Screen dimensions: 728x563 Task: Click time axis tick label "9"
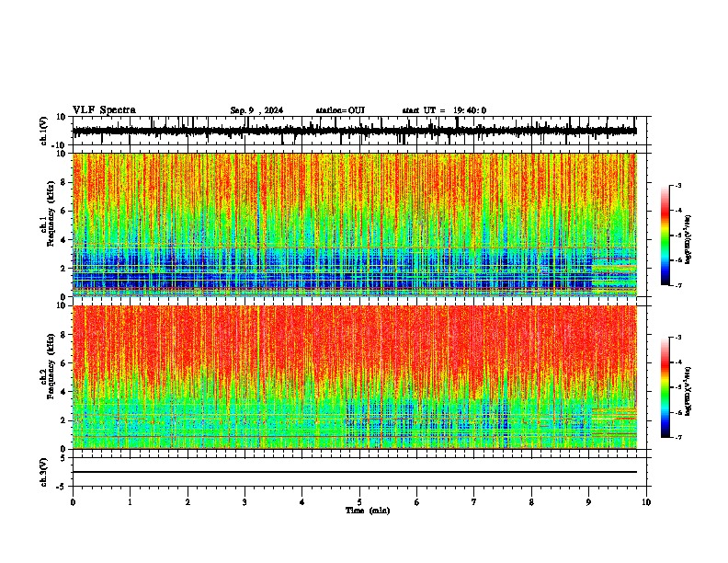tap(588, 502)
